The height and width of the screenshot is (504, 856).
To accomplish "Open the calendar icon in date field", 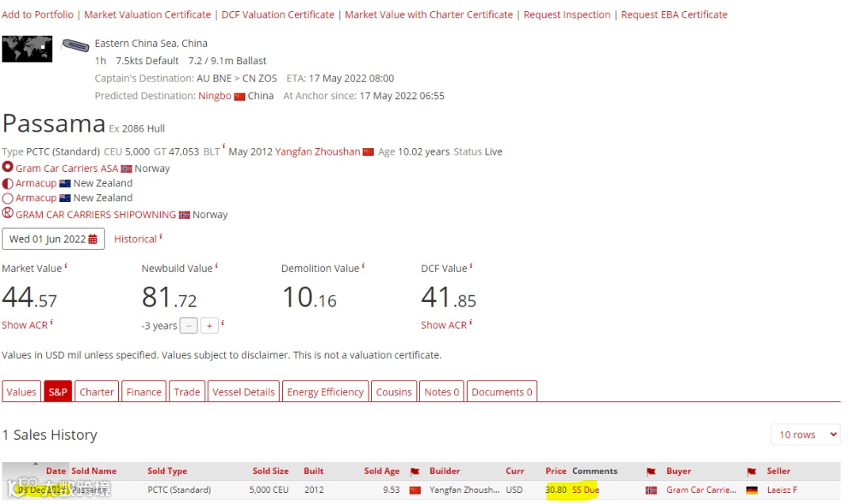I will tap(93, 239).
